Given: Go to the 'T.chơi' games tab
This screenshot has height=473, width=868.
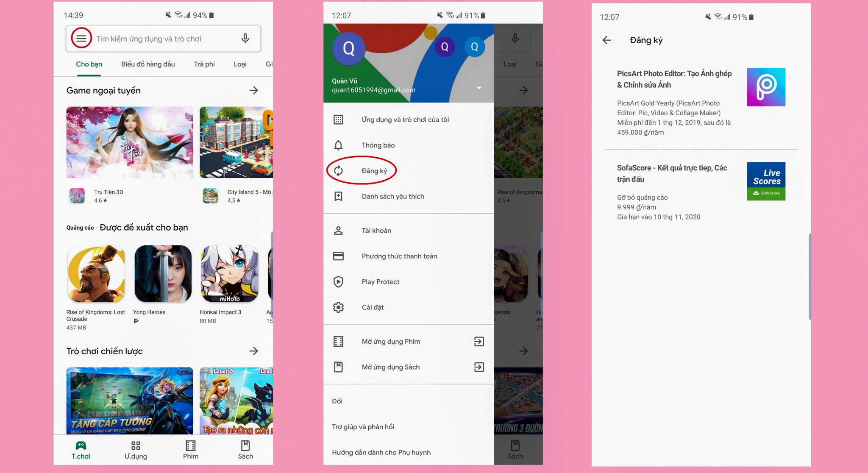Looking at the screenshot, I should coord(81,450).
